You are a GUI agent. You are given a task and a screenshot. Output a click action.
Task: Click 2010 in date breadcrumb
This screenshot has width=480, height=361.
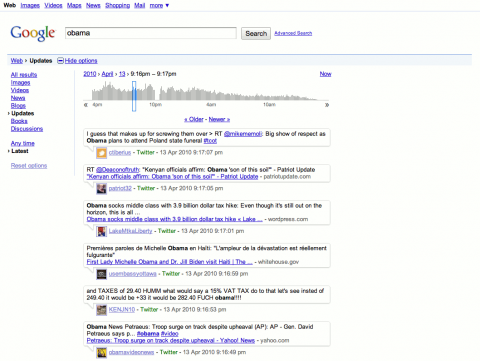coord(90,74)
